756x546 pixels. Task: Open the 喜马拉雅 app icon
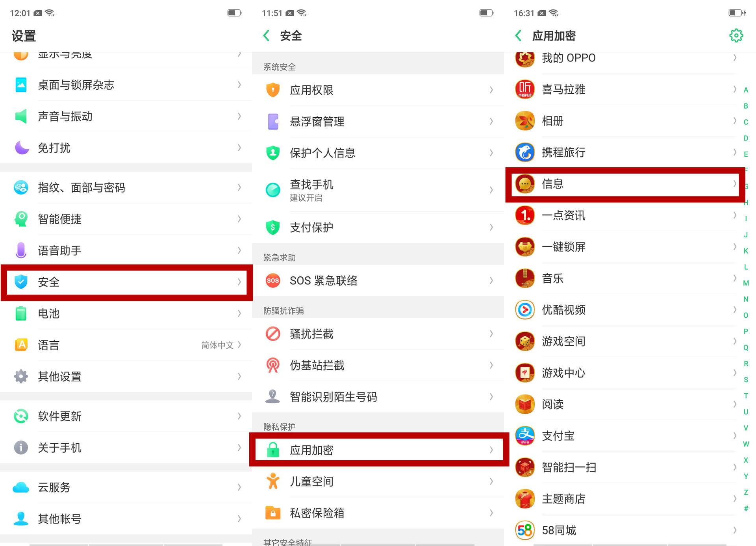524,89
